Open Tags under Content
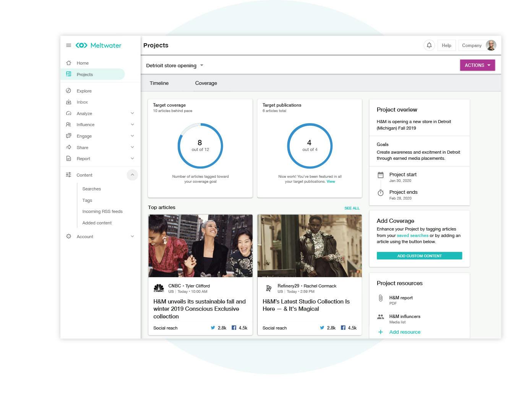The height and width of the screenshot is (396, 532). (87, 200)
